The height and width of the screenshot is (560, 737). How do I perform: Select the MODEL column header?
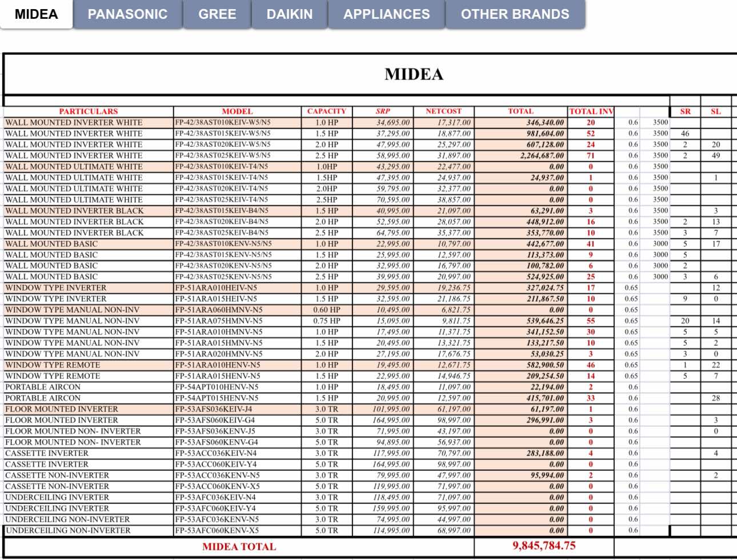click(x=237, y=111)
